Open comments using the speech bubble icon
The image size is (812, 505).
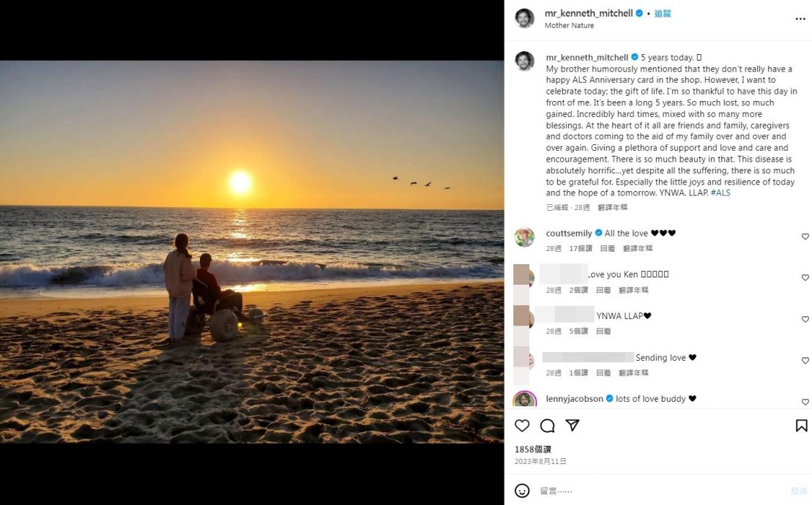547,426
